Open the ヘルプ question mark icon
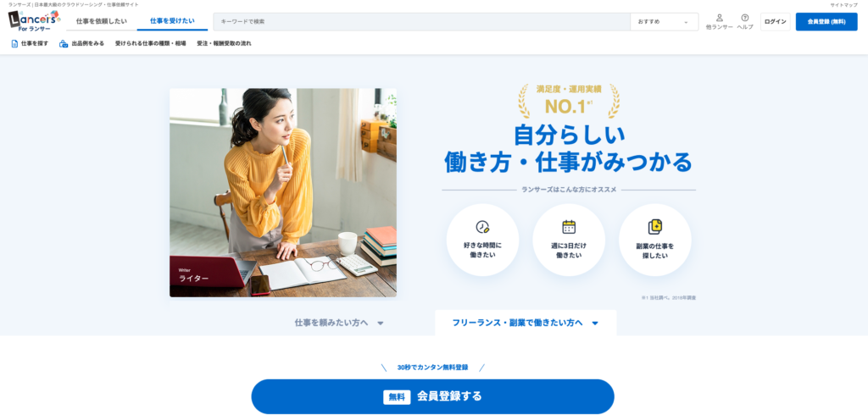 (x=744, y=18)
